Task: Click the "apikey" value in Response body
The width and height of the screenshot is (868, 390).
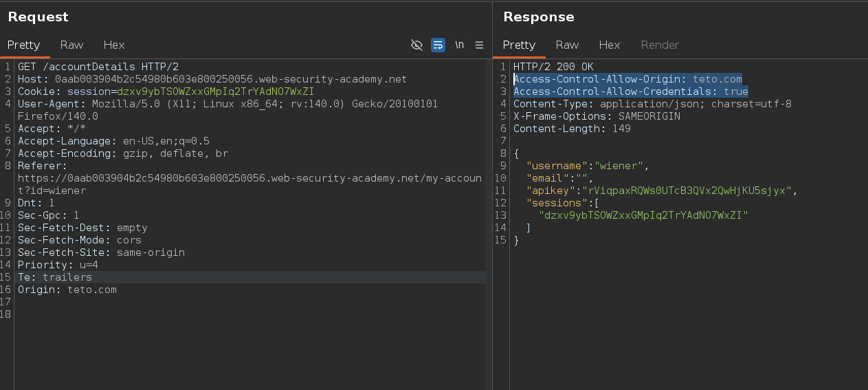Action: tap(687, 191)
